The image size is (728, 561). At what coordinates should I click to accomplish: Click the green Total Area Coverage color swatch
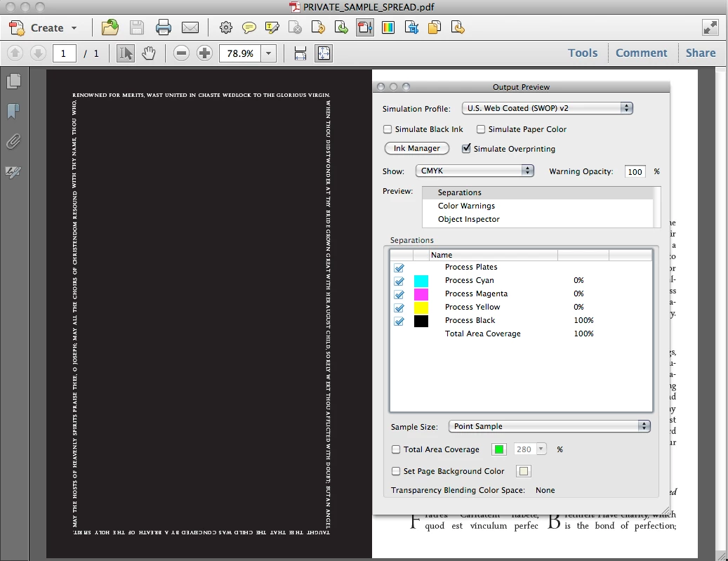(x=499, y=449)
